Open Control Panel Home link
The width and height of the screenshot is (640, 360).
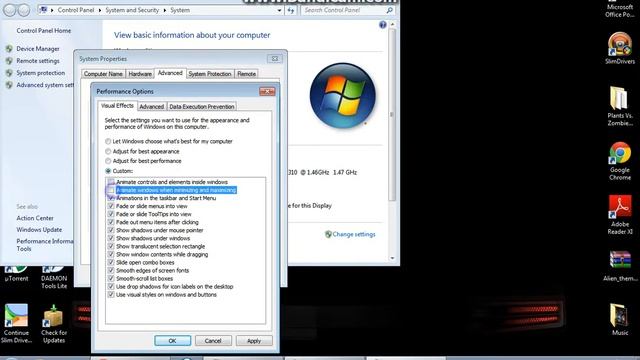(x=44, y=31)
